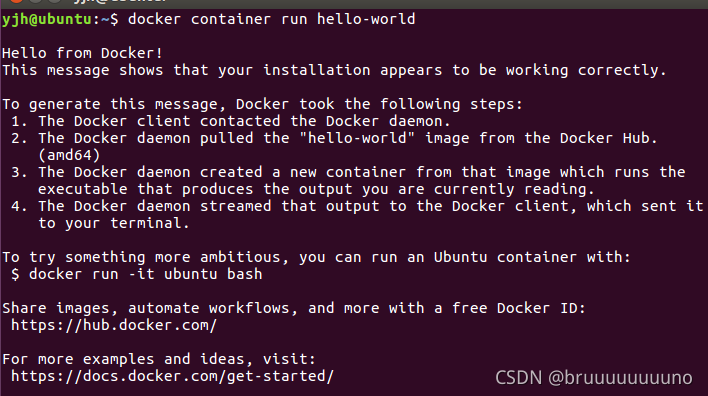Click the 'to your terminal.' line
This screenshot has width=708, height=396.
point(113,223)
